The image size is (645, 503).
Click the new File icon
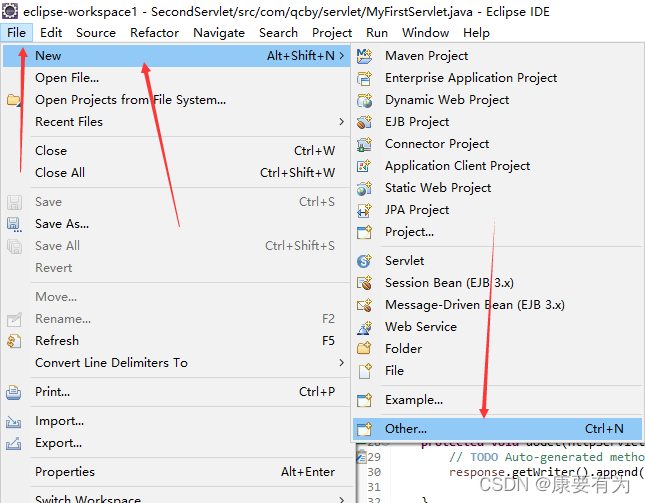click(x=364, y=371)
